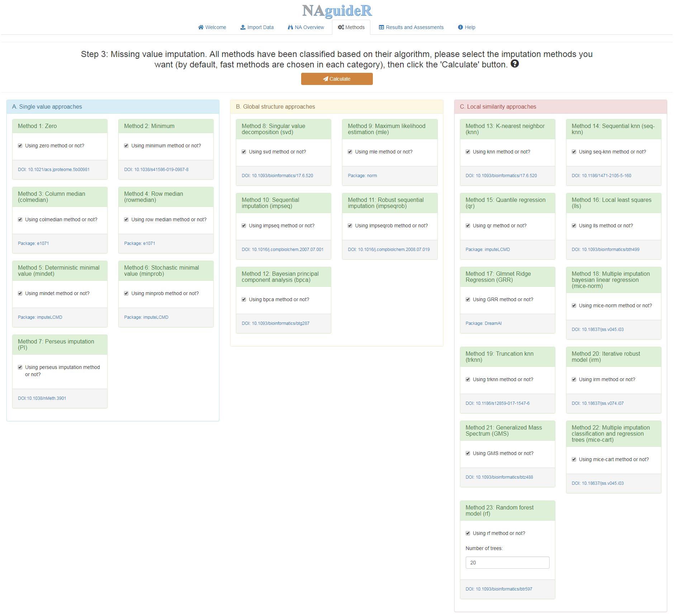674x616 pixels.
Task: Click the home icon beside Welcome
Action: click(x=201, y=27)
